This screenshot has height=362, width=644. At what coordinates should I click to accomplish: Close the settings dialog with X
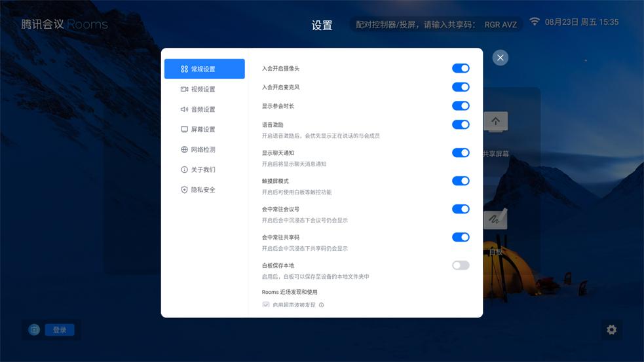(x=501, y=58)
